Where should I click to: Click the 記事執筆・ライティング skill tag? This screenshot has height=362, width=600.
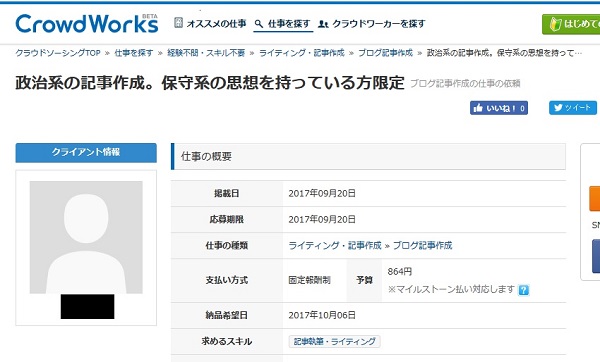point(334,341)
